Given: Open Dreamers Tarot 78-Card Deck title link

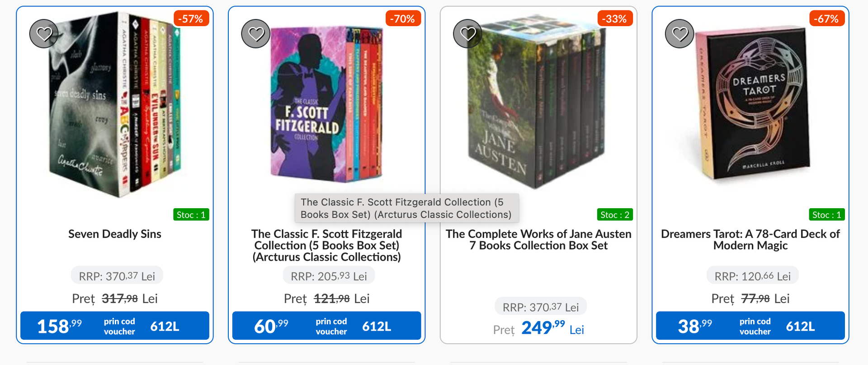Looking at the screenshot, I should [x=750, y=240].
